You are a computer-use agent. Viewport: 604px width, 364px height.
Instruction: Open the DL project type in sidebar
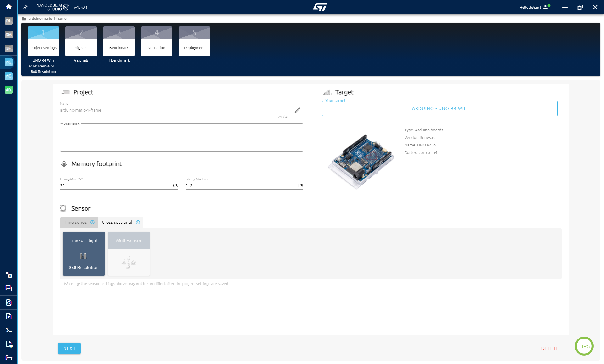point(8,21)
